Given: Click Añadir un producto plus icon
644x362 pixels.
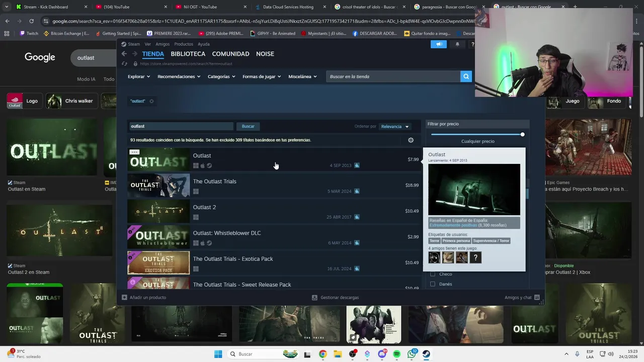Looking at the screenshot, I should 124,298.
